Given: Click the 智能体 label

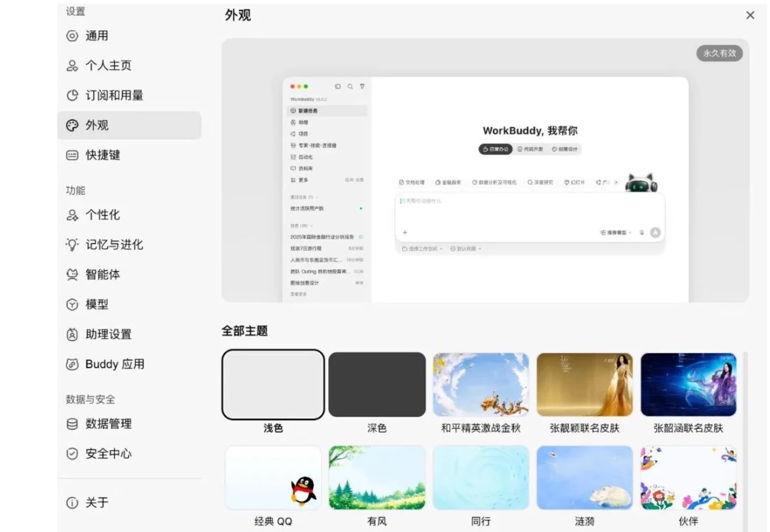Looking at the screenshot, I should [x=103, y=274].
